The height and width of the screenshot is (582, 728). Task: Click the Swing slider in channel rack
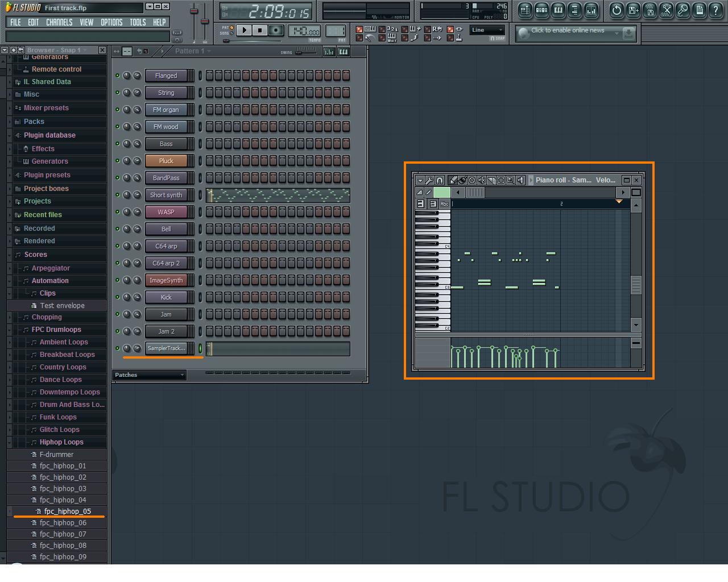click(x=305, y=51)
